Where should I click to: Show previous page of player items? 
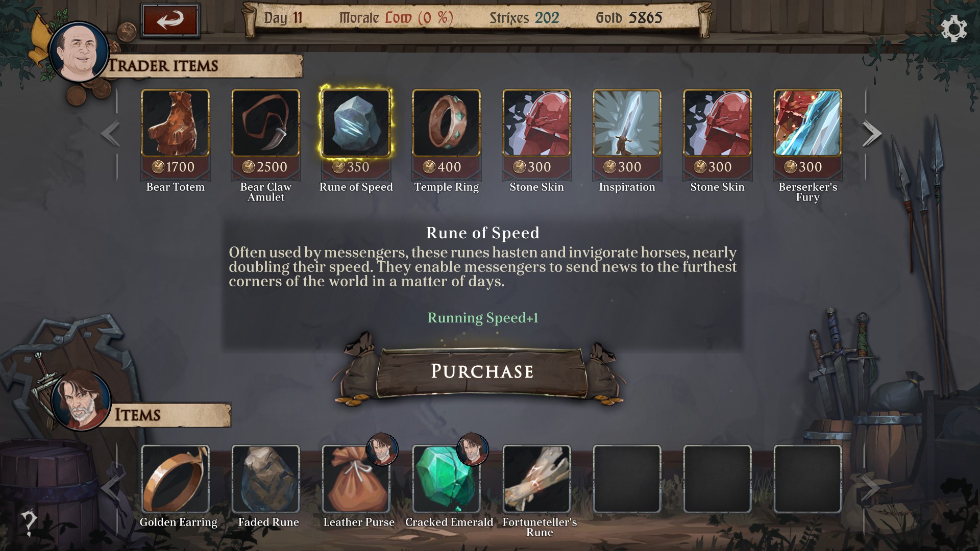point(111,488)
